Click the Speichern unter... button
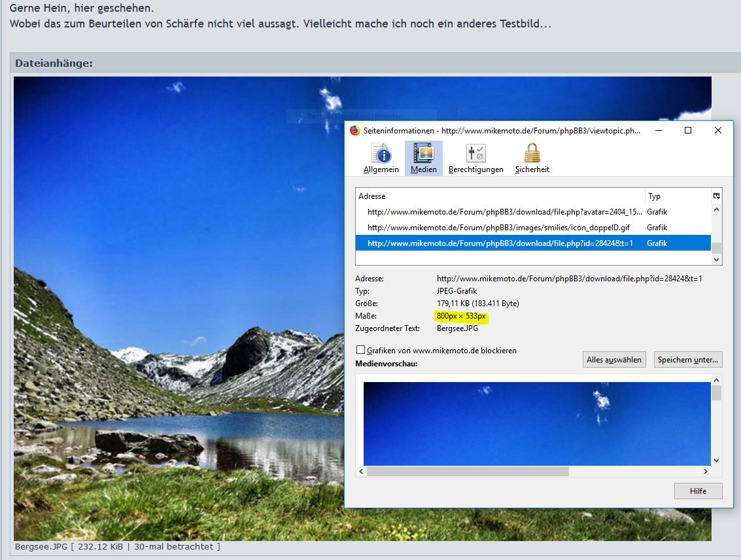741x560 pixels. [687, 359]
